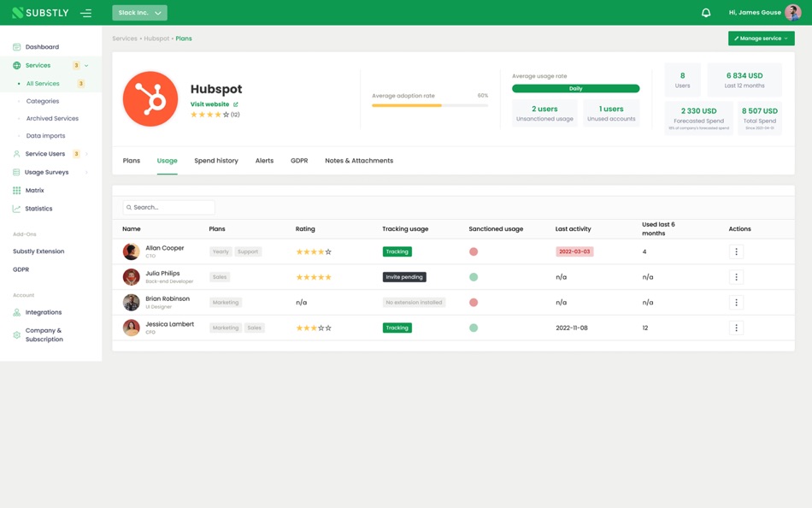Image resolution: width=812 pixels, height=508 pixels.
Task: Open actions menu for Brian Robinson
Action: pos(736,302)
